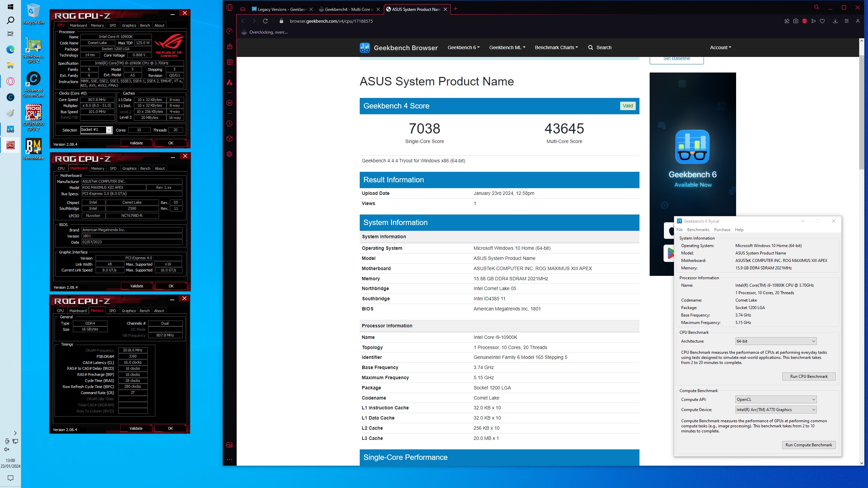
Task: Open Socket #1 selection dropdown in CPU-Z
Action: [96, 130]
